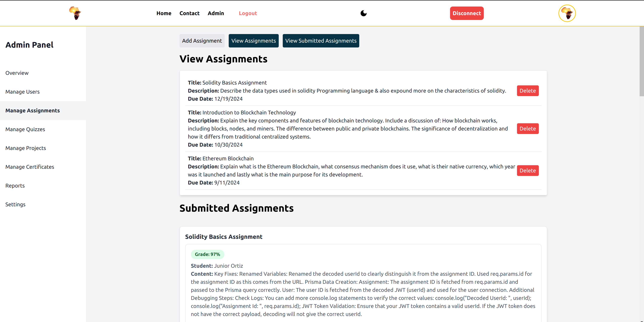Click the vertical page scrollbar thumb
The width and height of the screenshot is (644, 322).
[x=641, y=61]
